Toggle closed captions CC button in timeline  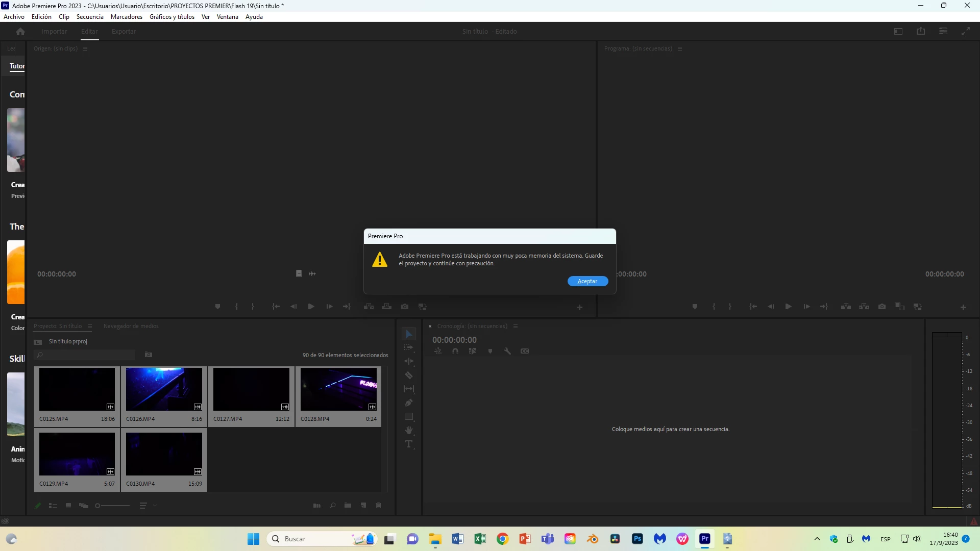[525, 352]
